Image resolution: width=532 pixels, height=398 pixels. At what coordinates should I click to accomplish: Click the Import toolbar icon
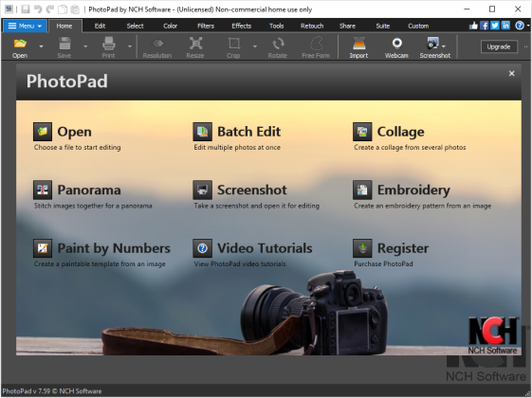click(358, 47)
